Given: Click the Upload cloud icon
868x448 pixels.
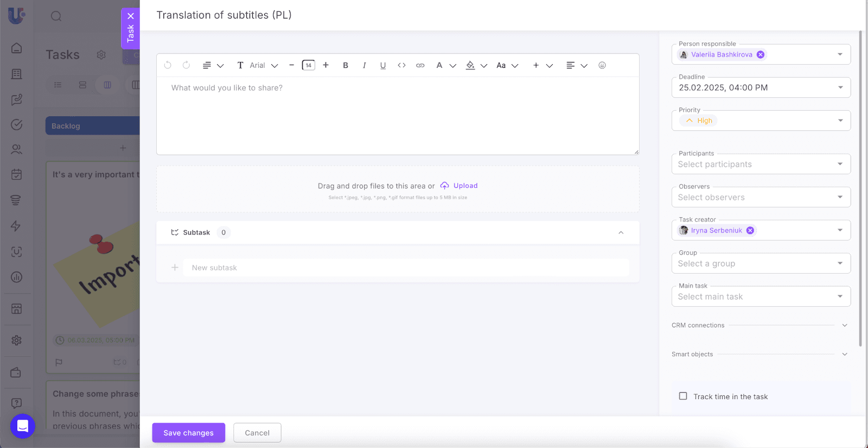Looking at the screenshot, I should point(445,186).
